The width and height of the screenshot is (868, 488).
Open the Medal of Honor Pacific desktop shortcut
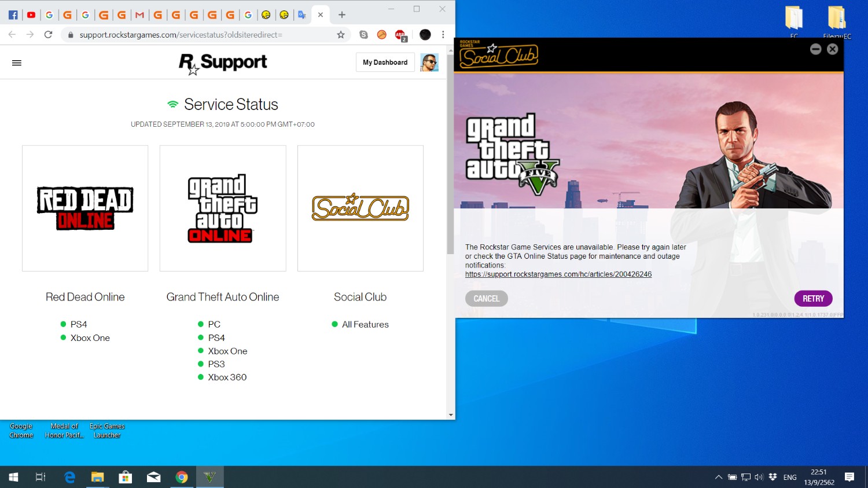64,431
